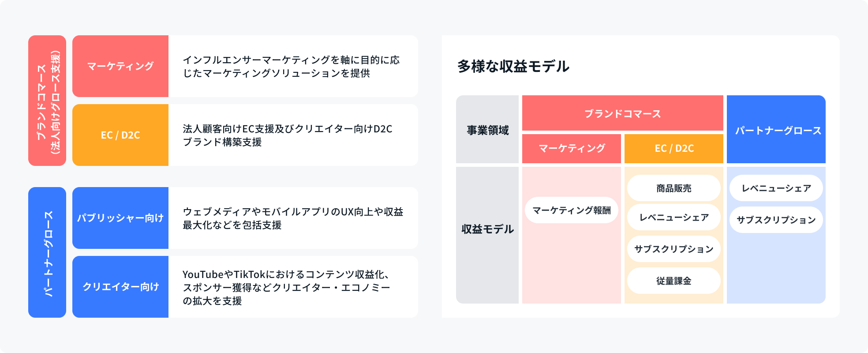
Task: Click the 法人顧客向けEC支援 description text
Action: (288, 135)
